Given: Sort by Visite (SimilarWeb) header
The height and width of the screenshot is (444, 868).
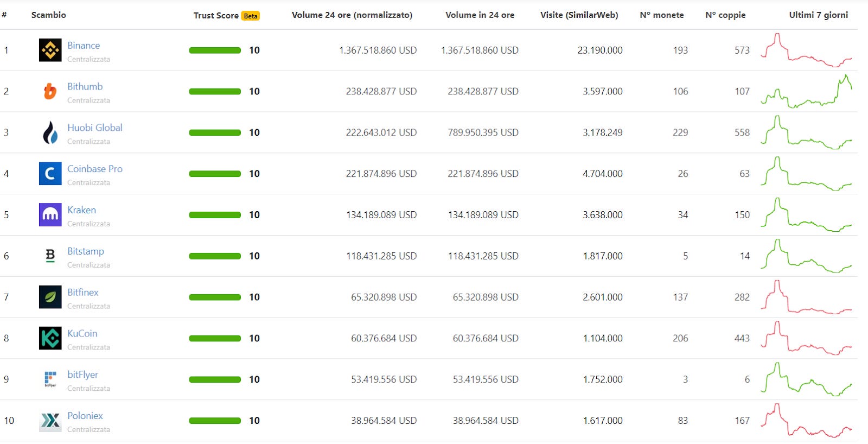Looking at the screenshot, I should 579,15.
